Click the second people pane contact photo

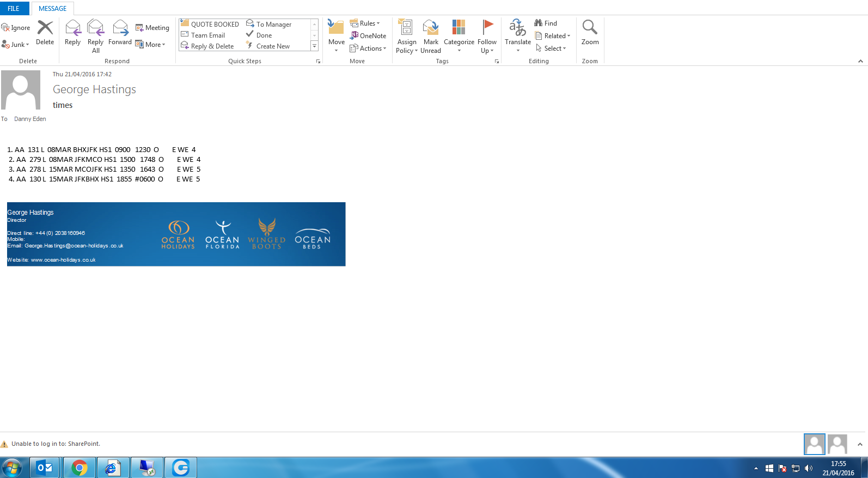point(838,444)
